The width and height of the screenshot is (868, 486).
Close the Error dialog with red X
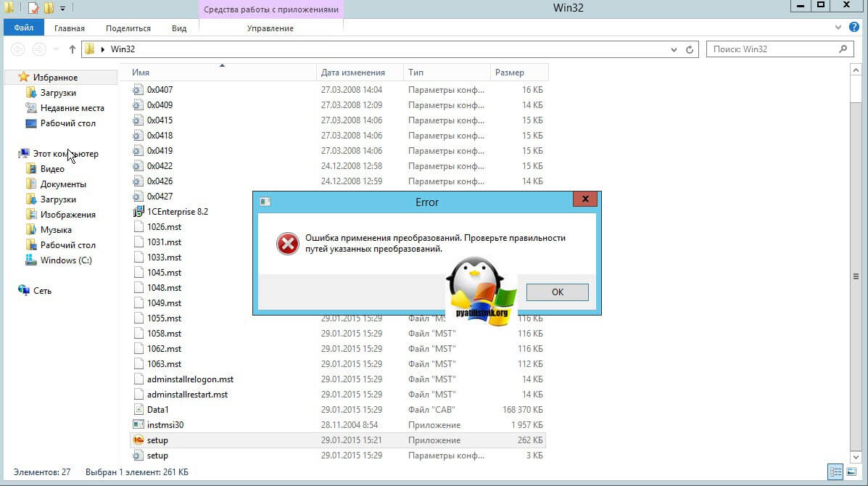pyautogui.click(x=584, y=202)
